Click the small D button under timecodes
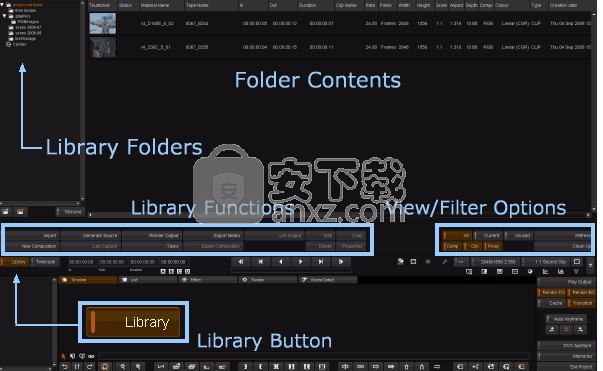Screen dimensions: 603x371 (x=188, y=271)
